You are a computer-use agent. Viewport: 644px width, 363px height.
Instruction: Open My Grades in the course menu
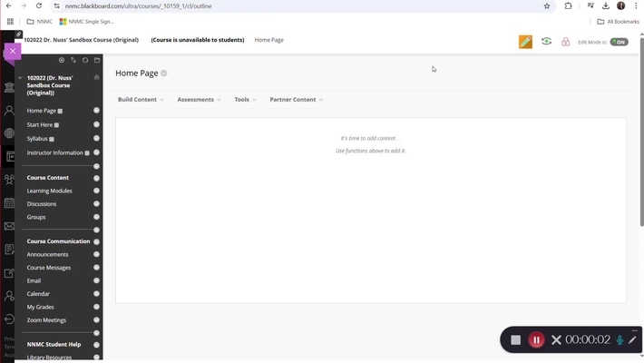40,307
